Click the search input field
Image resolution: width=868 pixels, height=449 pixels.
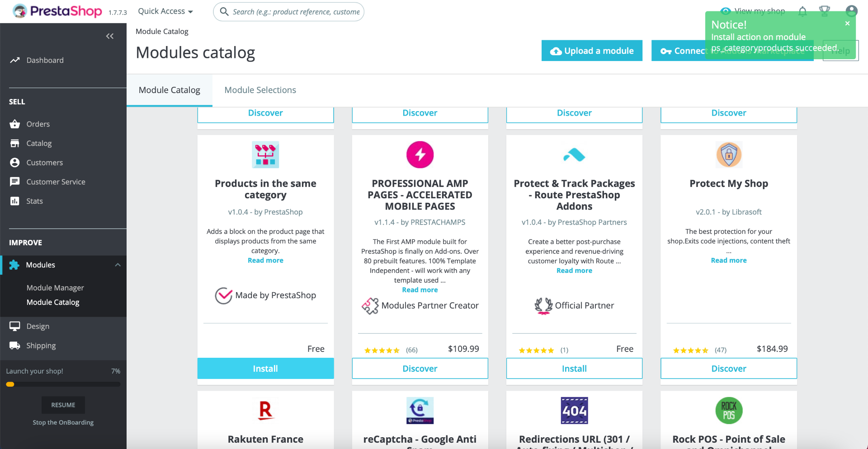point(296,12)
